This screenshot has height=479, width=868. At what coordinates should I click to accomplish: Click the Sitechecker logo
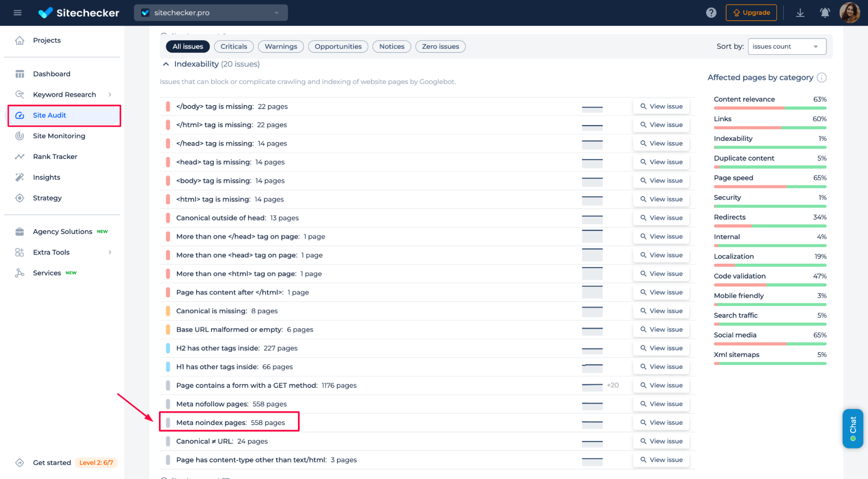coord(79,13)
